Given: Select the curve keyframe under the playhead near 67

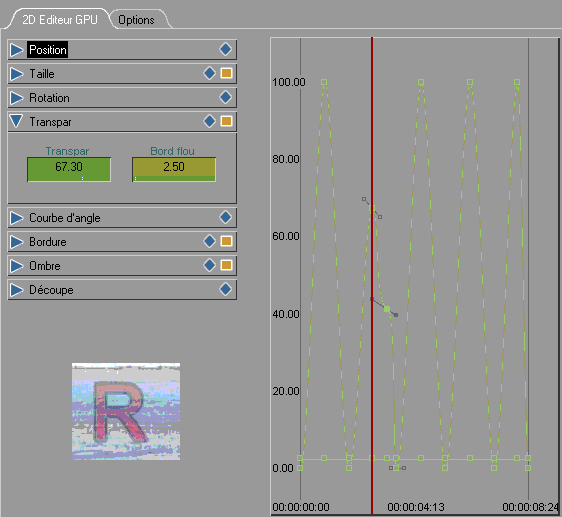Looking at the screenshot, I should coord(372,208).
